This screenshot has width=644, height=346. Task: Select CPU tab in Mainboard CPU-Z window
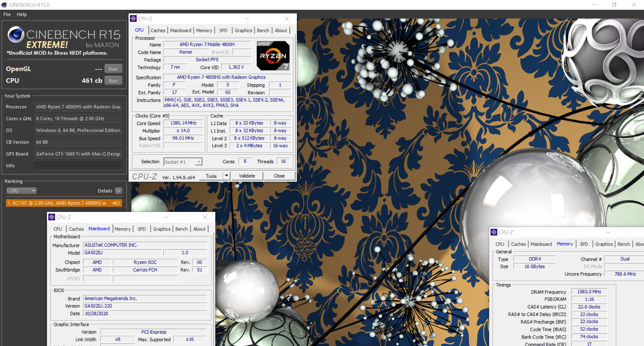58,229
